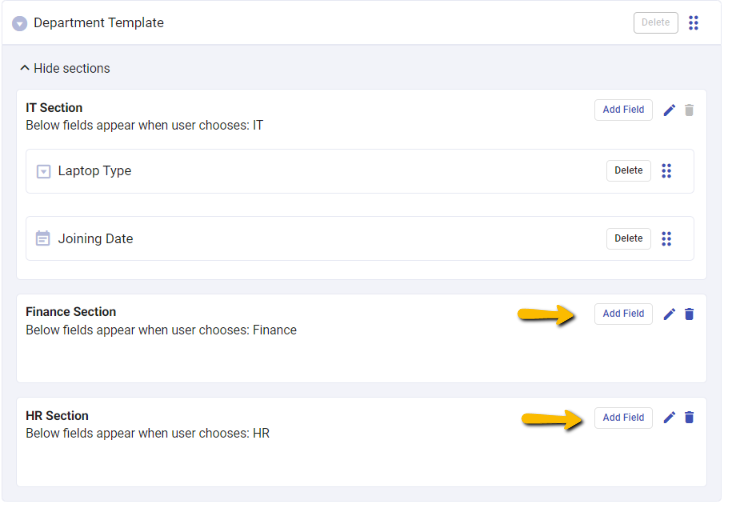Delete the Joining Date field
This screenshot has height=505, width=730.
(628, 239)
